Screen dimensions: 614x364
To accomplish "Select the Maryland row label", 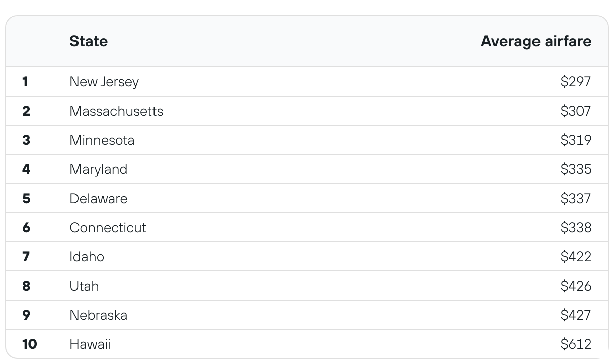I will [x=99, y=169].
